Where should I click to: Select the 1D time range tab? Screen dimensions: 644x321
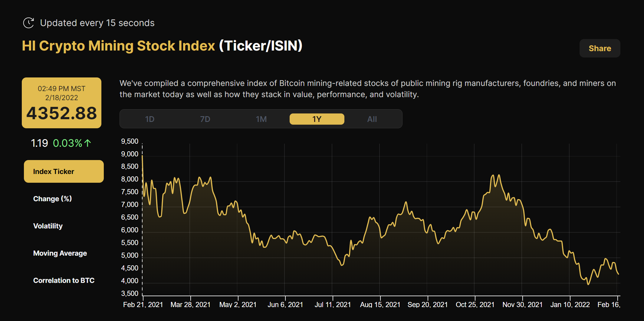click(150, 119)
